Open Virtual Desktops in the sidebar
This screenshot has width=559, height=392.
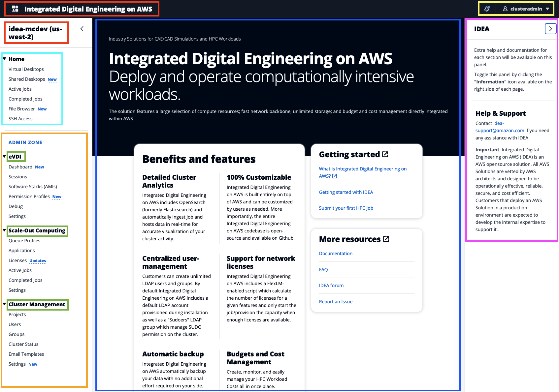coord(26,69)
